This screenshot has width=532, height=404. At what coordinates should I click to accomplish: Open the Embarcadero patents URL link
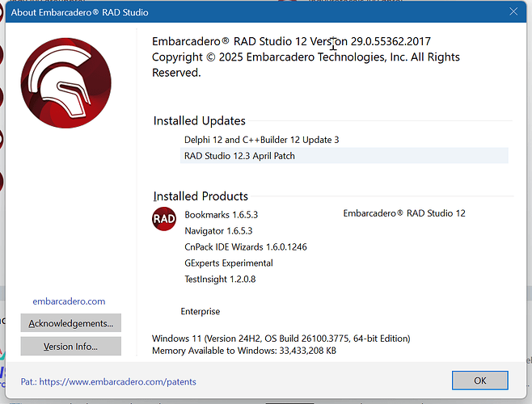point(108,381)
